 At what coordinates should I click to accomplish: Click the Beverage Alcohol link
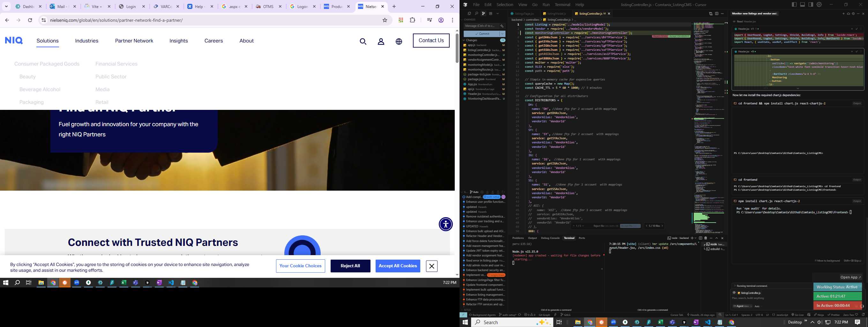[x=40, y=89]
